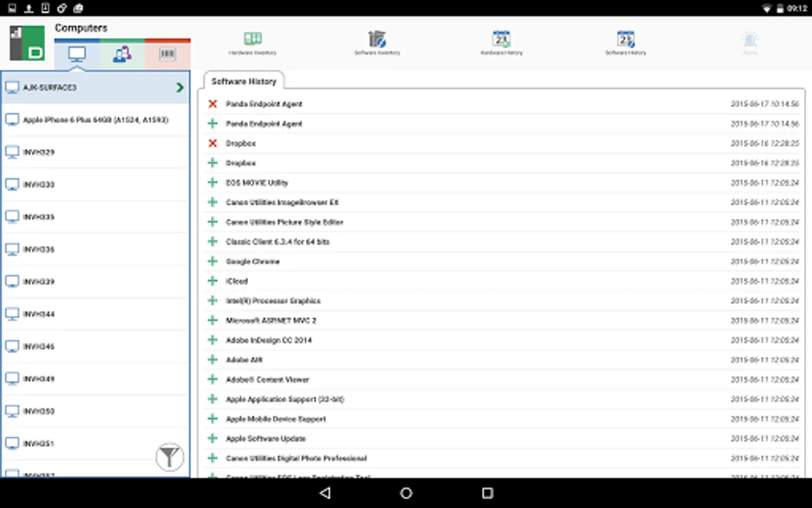Select the Software History panel tab
The image size is (812, 508).
pos(244,81)
